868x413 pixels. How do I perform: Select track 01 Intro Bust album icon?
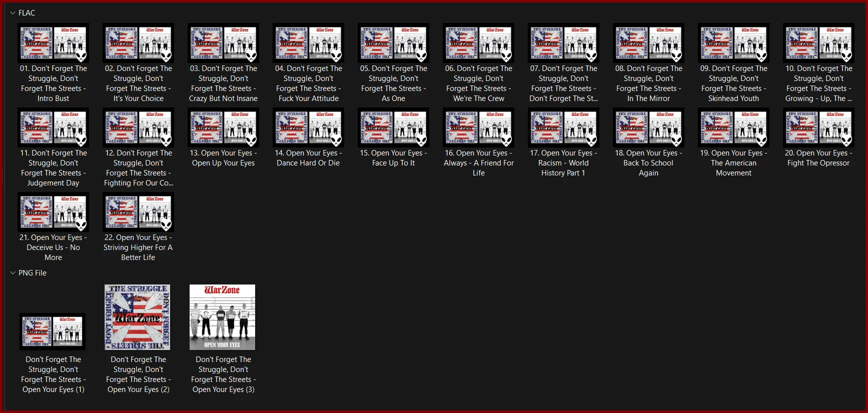pos(54,43)
